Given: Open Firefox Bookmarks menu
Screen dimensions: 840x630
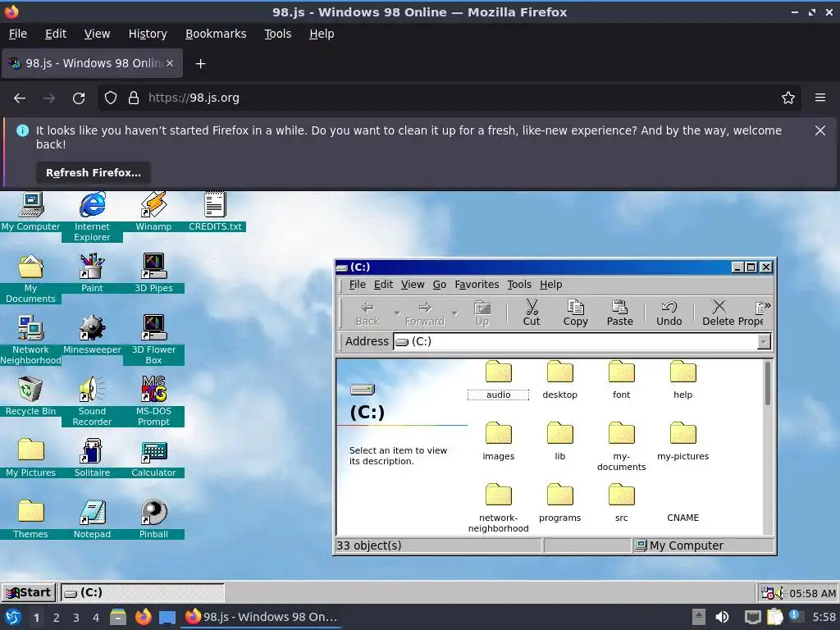Looking at the screenshot, I should [x=216, y=34].
